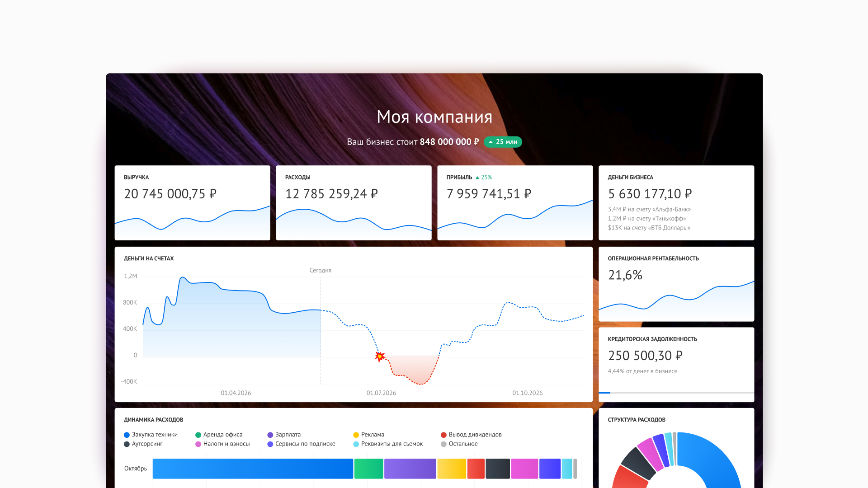This screenshot has height=488, width=868.
Task: Click the Октябрь row label
Action: 136,469
